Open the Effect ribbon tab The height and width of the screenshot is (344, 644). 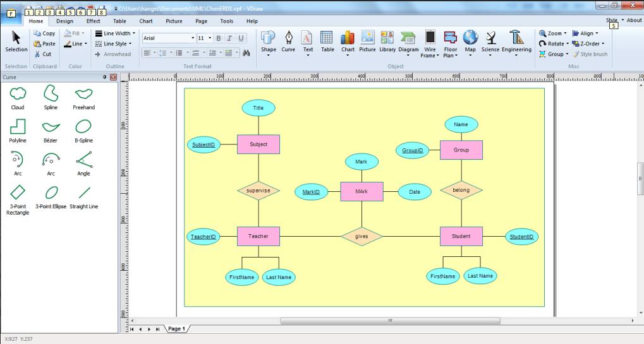[93, 21]
